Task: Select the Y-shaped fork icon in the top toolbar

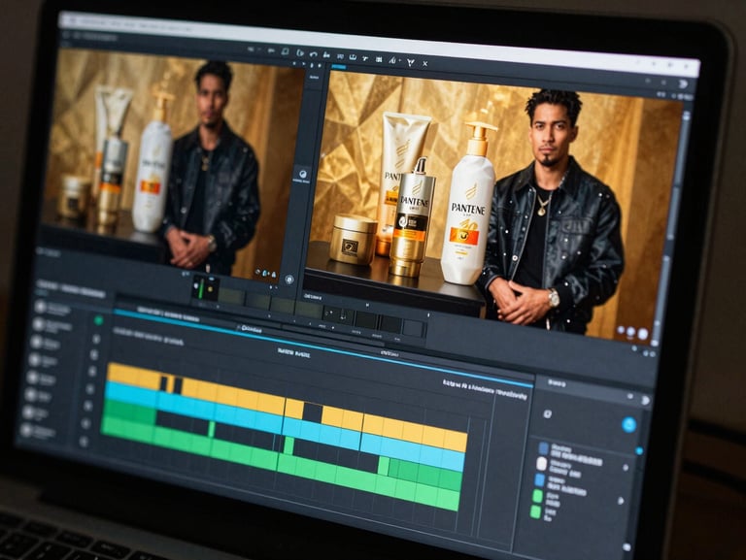Action: (x=411, y=62)
